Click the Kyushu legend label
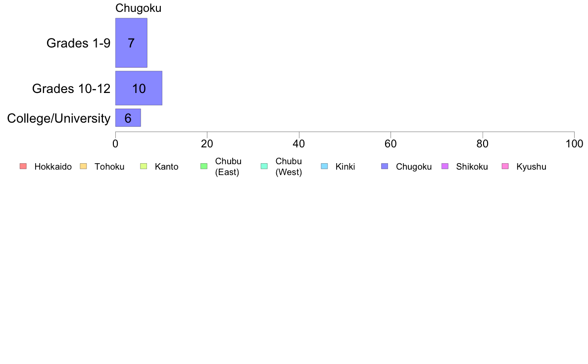The image size is (588, 364). pos(531,167)
